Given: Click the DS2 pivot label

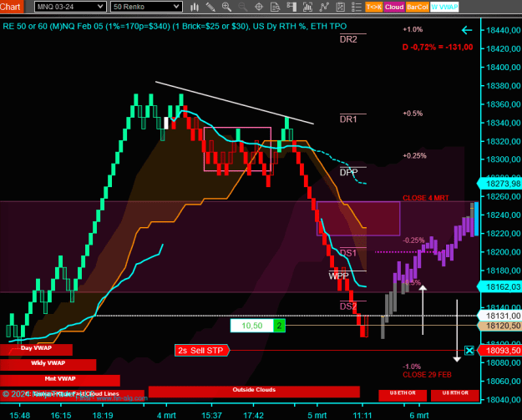Looking at the screenshot, I should (348, 306).
